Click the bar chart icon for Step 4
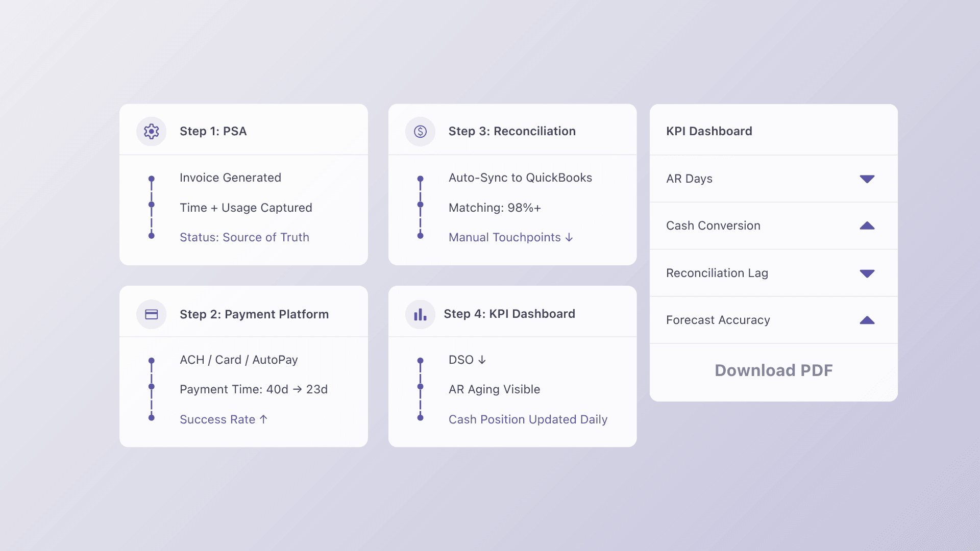Screen dimensions: 980x551 tap(420, 314)
